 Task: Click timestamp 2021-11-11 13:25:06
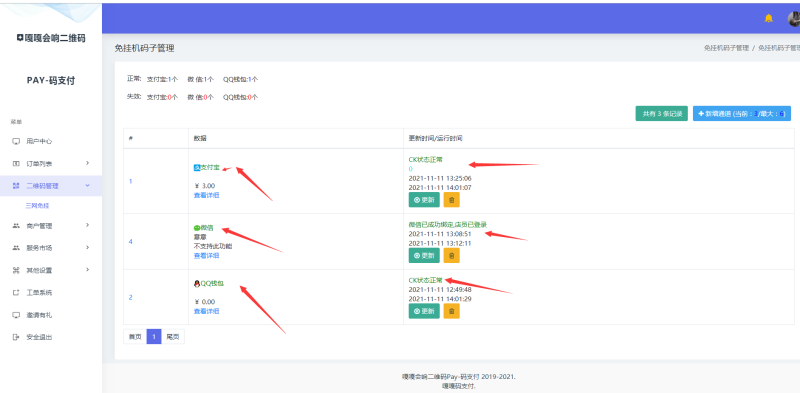click(x=440, y=178)
